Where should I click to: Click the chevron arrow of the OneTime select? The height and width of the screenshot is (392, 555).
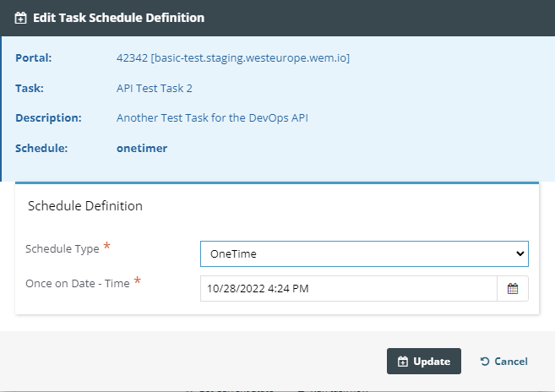pyautogui.click(x=520, y=253)
